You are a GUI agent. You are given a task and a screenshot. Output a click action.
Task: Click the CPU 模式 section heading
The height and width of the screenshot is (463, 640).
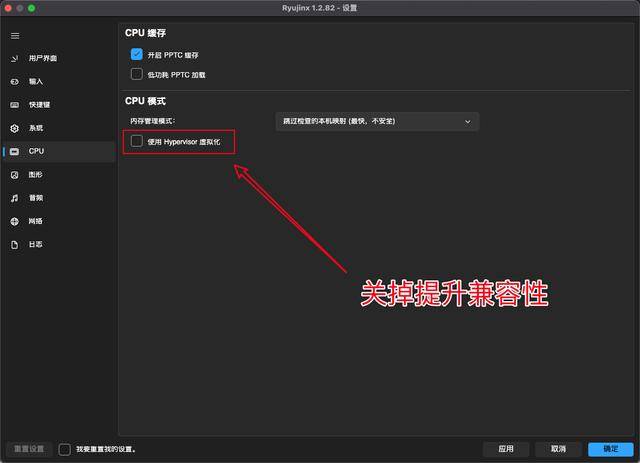click(x=145, y=101)
